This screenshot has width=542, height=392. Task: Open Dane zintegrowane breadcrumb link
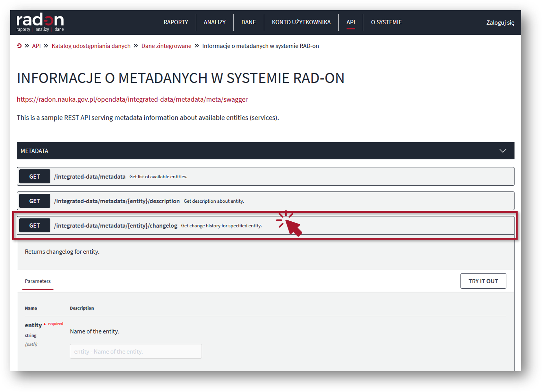pyautogui.click(x=166, y=46)
